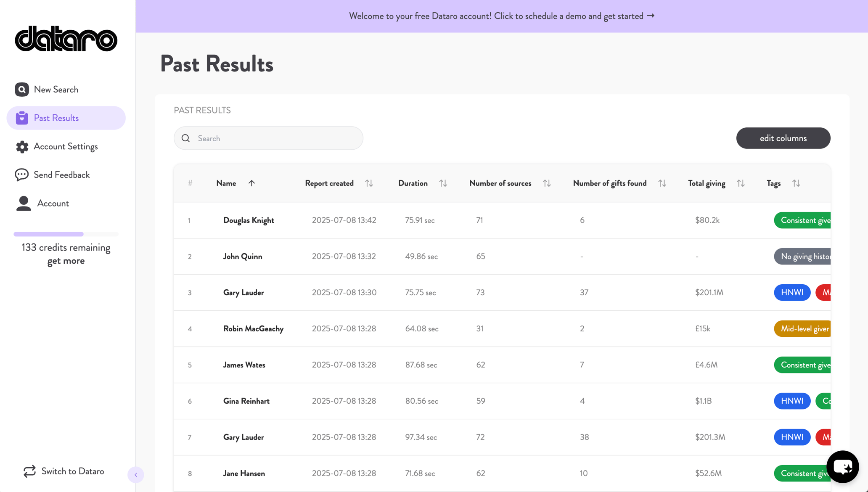Sort by Duration column arrows
The height and width of the screenshot is (492, 868).
pos(443,183)
